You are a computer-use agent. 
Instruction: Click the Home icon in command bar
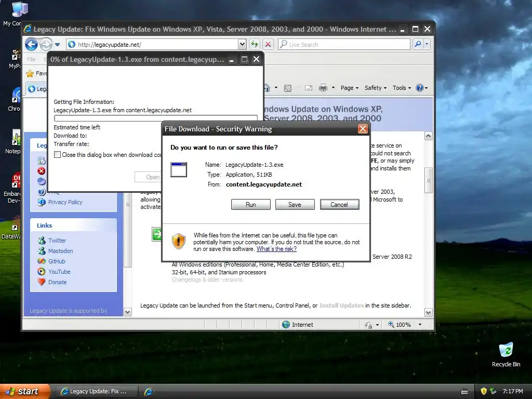[267, 88]
